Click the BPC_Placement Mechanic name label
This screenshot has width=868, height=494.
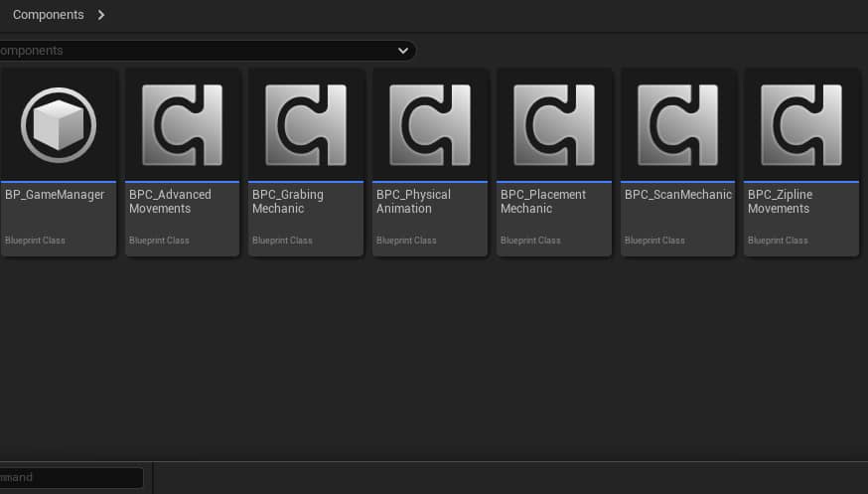542,202
